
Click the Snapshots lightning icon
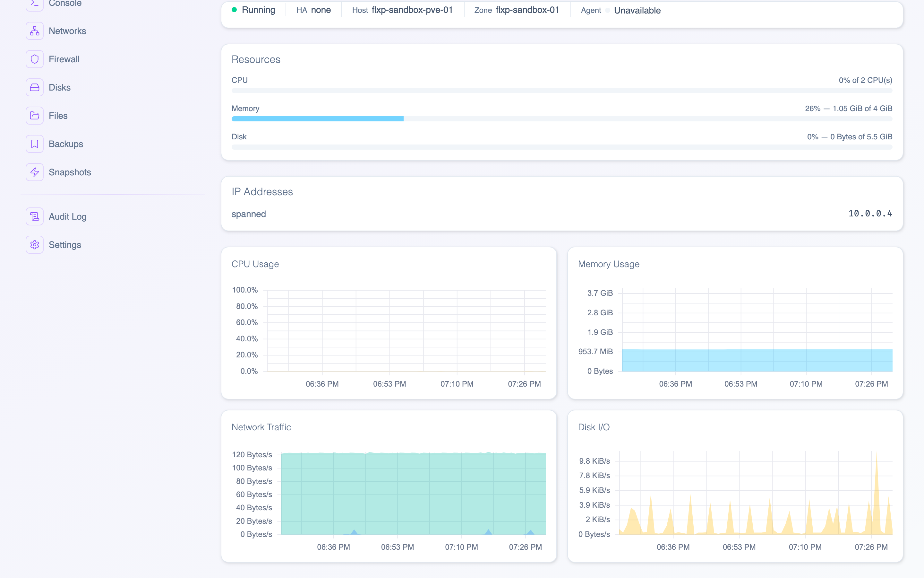[x=34, y=172]
